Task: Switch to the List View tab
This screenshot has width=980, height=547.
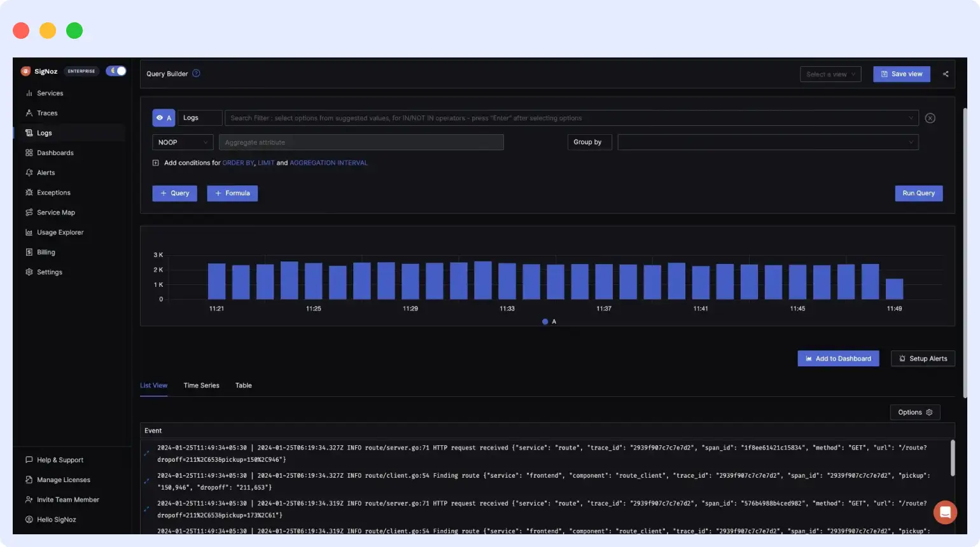Action: (153, 385)
